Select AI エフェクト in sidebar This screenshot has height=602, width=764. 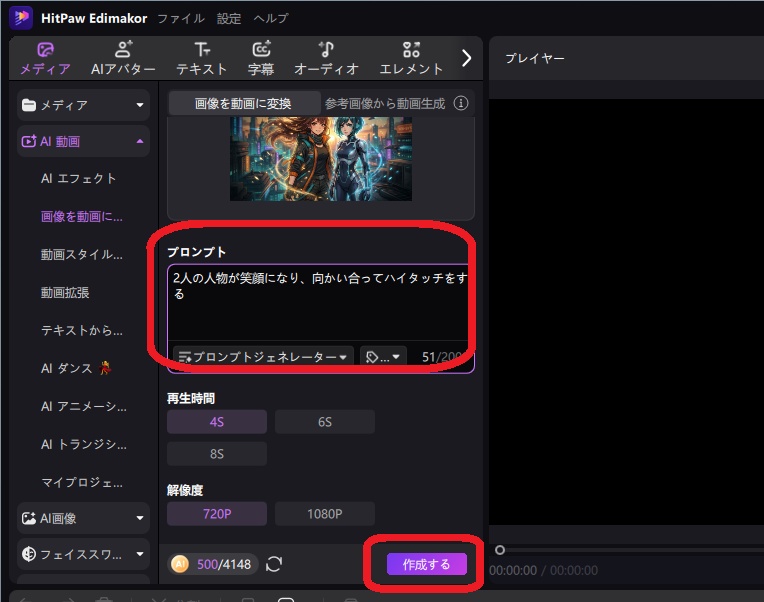coord(78,179)
